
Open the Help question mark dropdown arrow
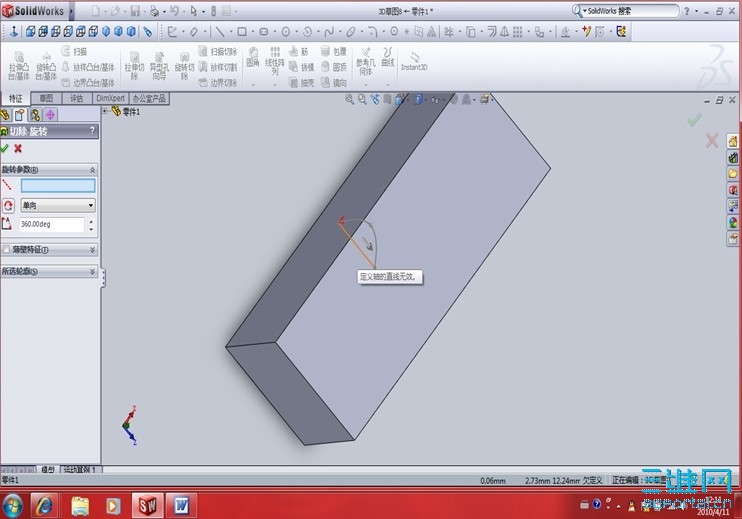pyautogui.click(x=696, y=11)
